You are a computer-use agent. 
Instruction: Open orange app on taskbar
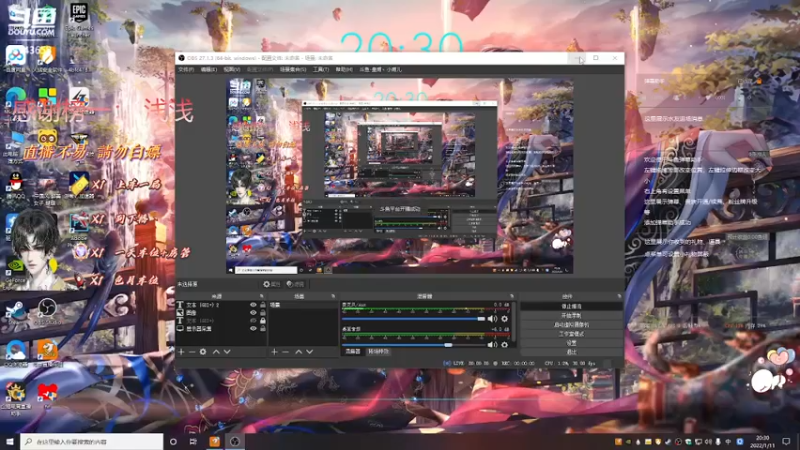214,441
